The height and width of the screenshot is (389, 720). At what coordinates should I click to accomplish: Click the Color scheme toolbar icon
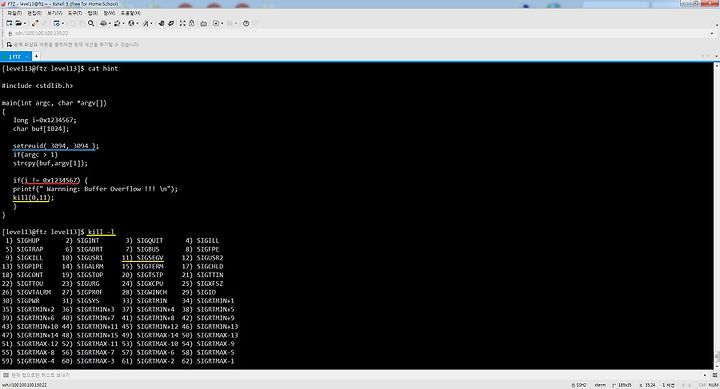[117, 23]
